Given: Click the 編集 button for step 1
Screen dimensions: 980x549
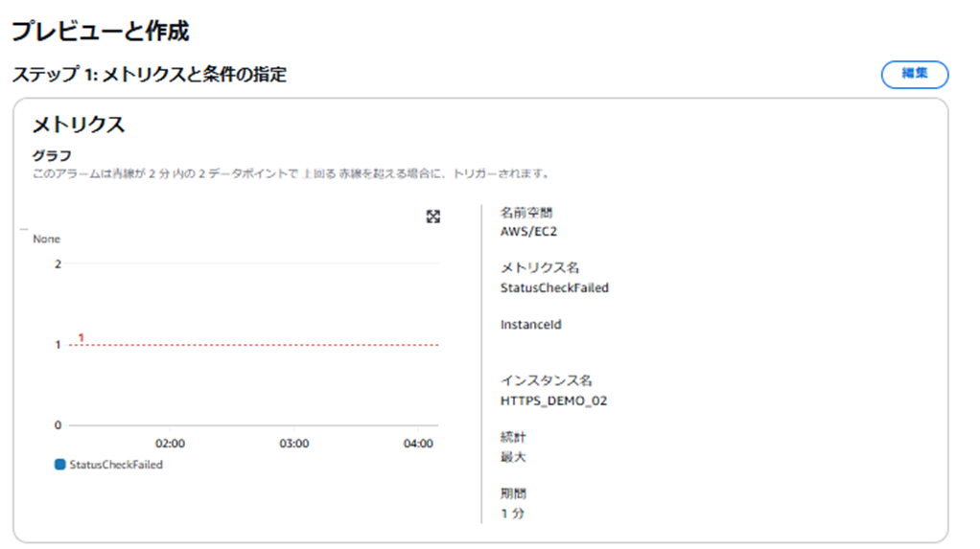Looking at the screenshot, I should (x=915, y=75).
